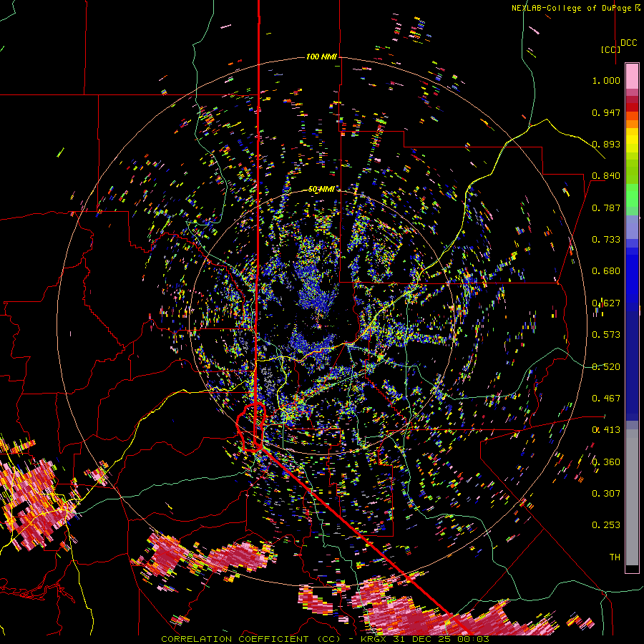
Task: Click the 0.733 value on color scale
Action: click(x=606, y=240)
